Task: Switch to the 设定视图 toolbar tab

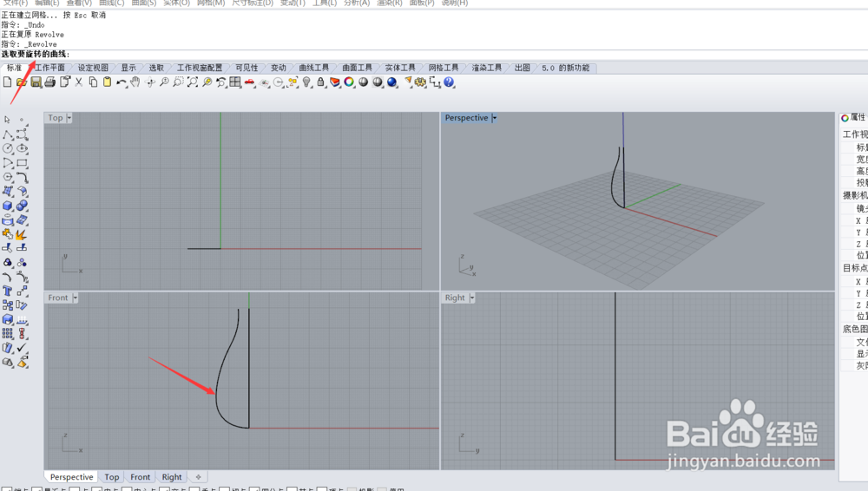Action: coord(93,68)
